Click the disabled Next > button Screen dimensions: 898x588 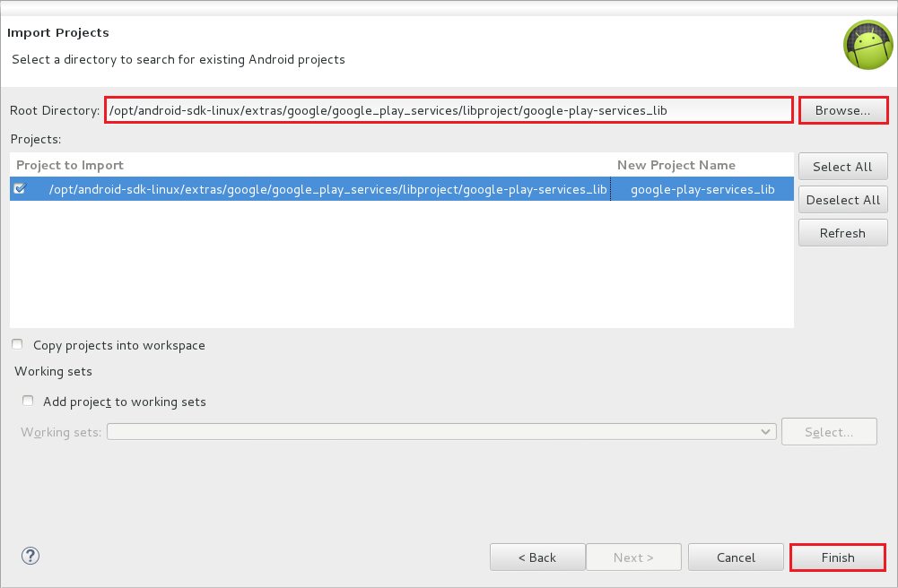point(633,558)
